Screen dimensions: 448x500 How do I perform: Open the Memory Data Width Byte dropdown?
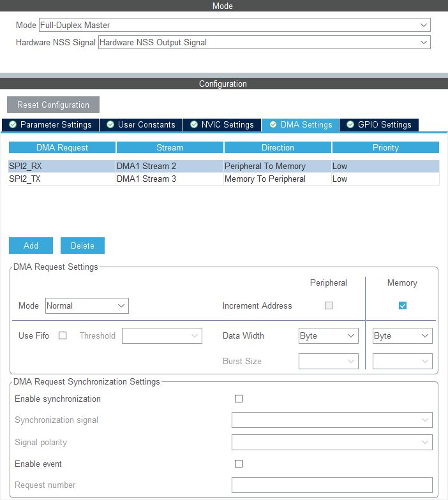click(402, 335)
